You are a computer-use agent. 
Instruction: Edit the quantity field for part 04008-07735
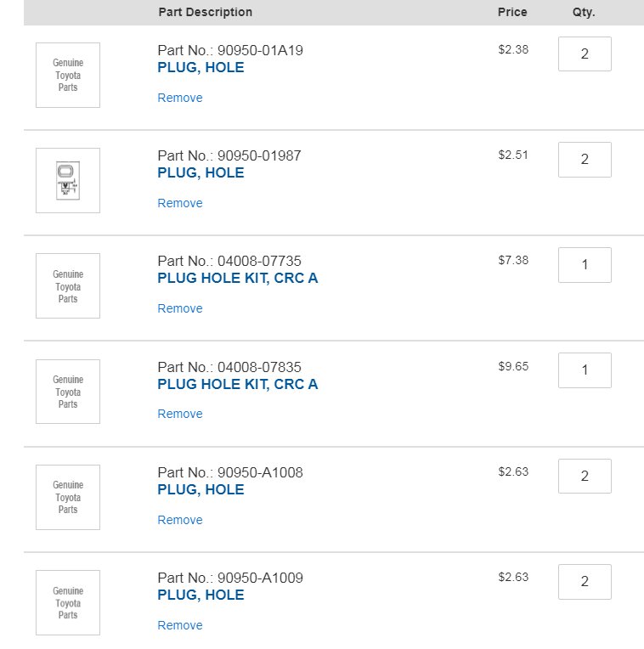coord(585,265)
